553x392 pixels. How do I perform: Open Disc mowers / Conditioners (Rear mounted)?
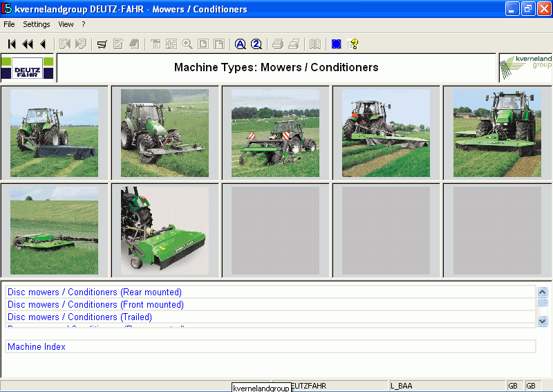[95, 292]
